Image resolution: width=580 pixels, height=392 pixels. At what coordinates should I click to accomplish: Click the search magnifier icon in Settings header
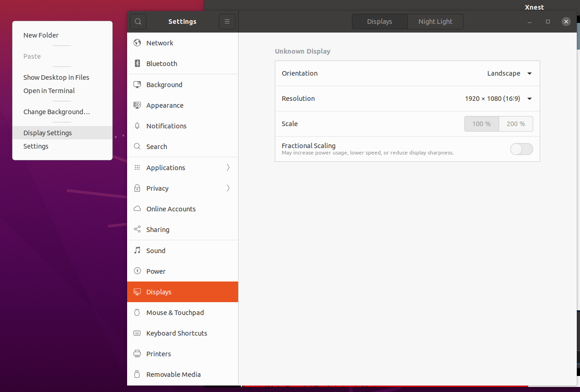pos(138,22)
